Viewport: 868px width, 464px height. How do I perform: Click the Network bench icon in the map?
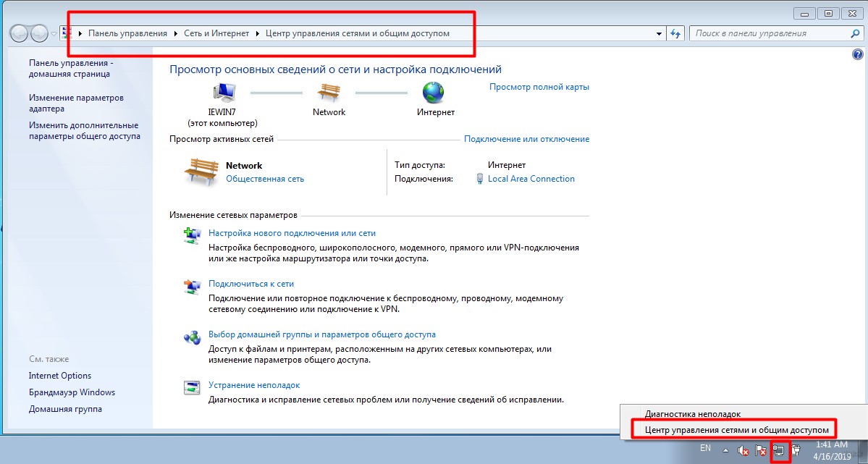(x=329, y=93)
